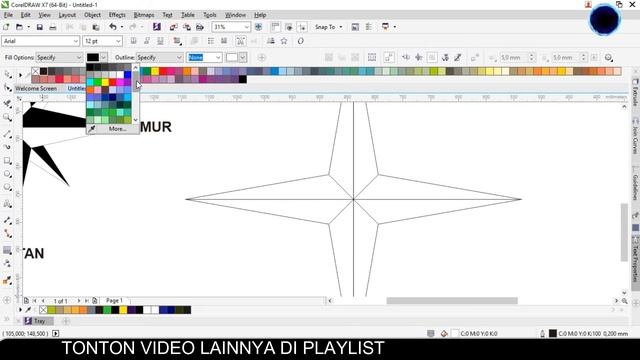Expand the application launcher arrow dropdown
This screenshot has width=640, height=360.
click(395, 27)
